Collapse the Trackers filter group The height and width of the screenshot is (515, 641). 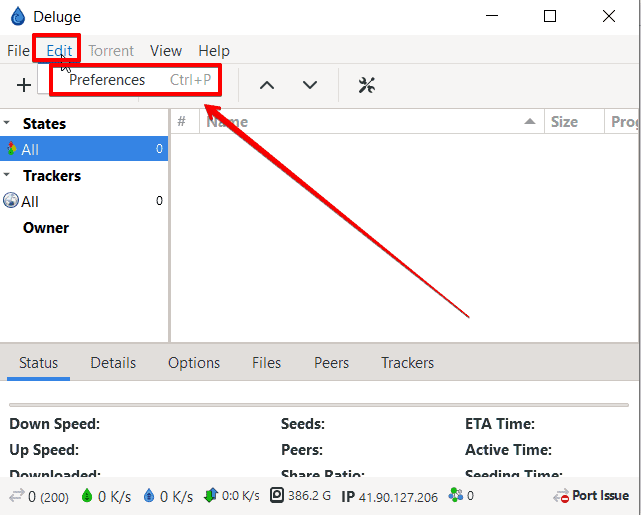tap(7, 175)
